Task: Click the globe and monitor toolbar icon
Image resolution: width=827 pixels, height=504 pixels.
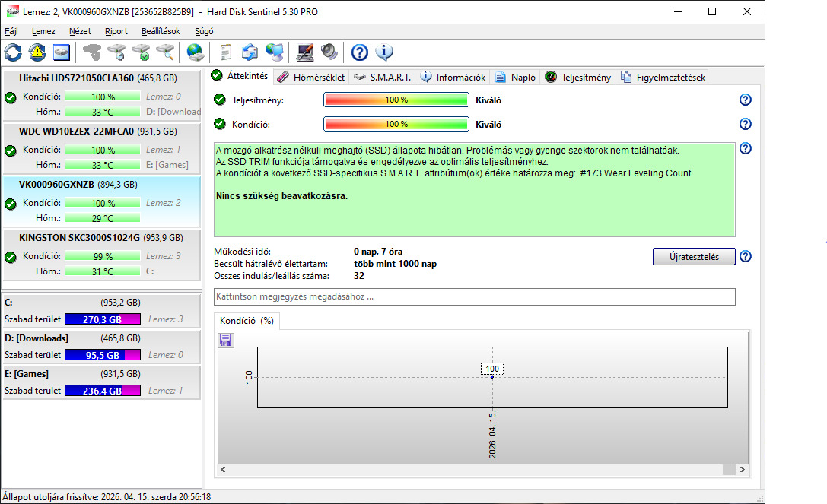Action: (275, 52)
